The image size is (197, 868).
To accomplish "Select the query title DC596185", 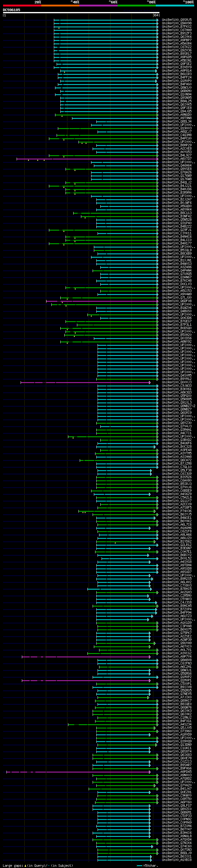I will pyautogui.click(x=11, y=10).
